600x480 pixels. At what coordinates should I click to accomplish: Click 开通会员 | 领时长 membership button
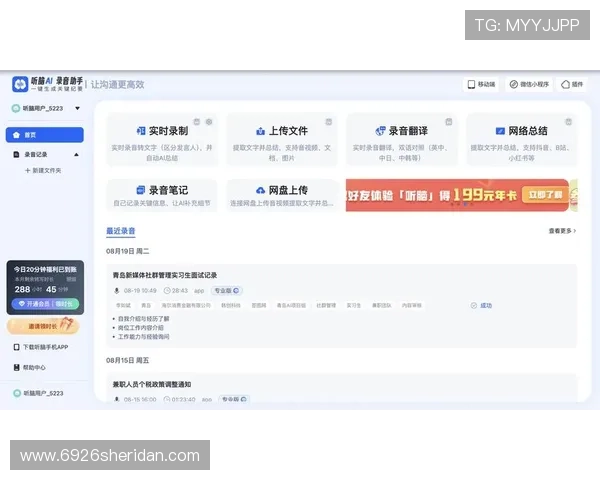45,304
